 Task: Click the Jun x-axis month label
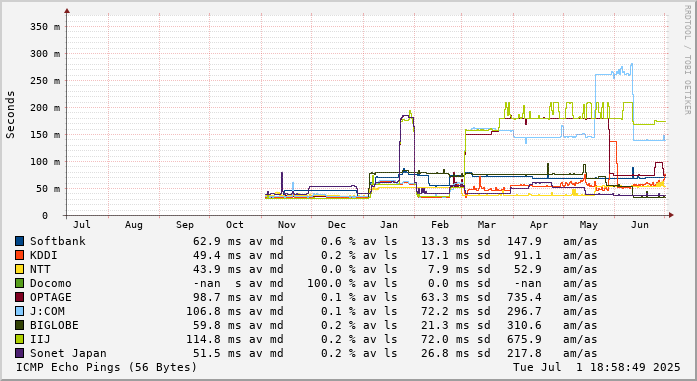640,225
